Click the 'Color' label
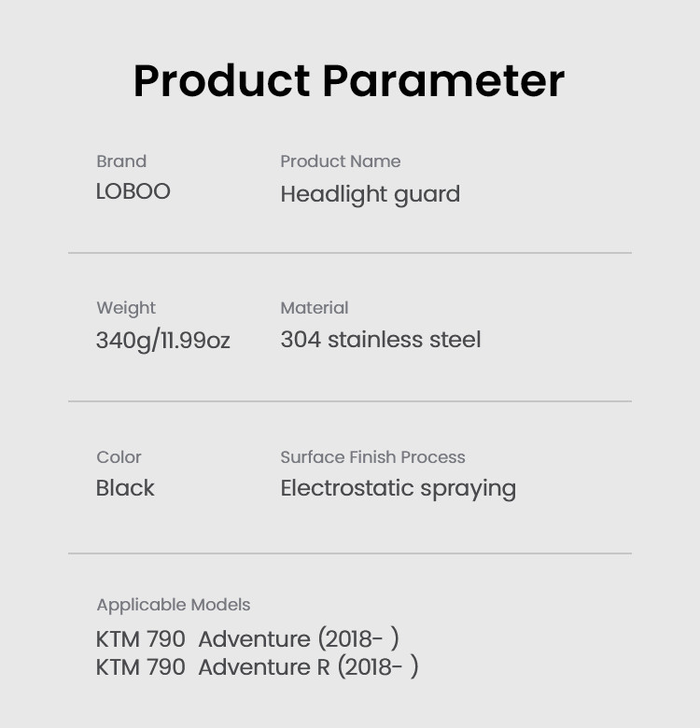 pyautogui.click(x=119, y=457)
